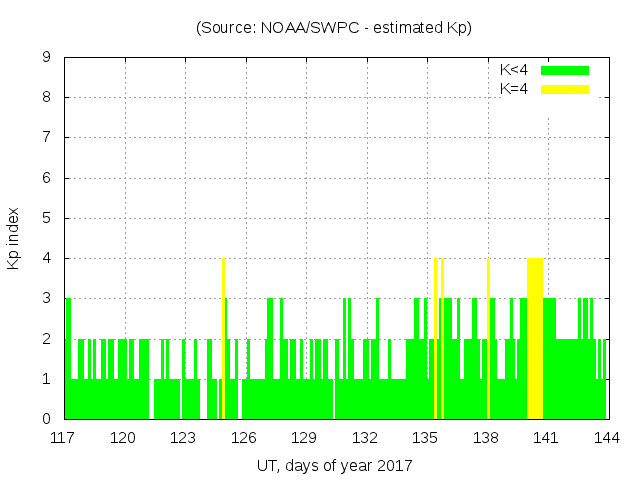Viewport: 640px width, 480px height.
Task: Select the "K=4" legend text label
Action: 514,89
